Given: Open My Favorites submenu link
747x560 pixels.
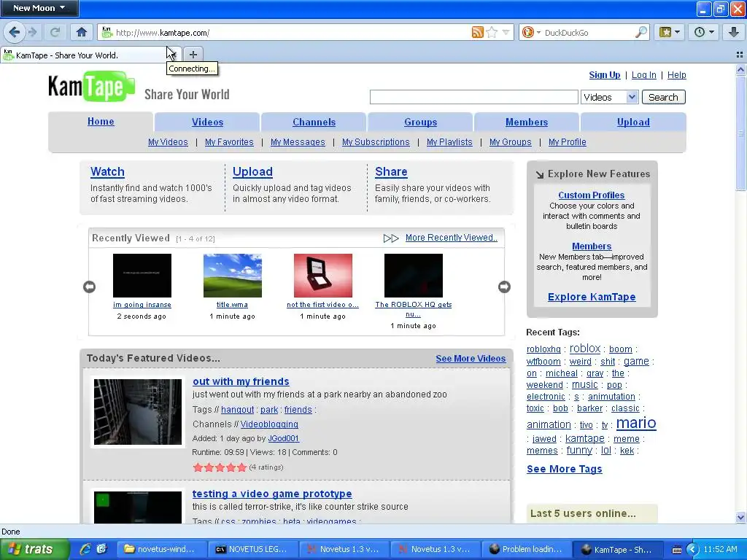Looking at the screenshot, I should click(229, 142).
